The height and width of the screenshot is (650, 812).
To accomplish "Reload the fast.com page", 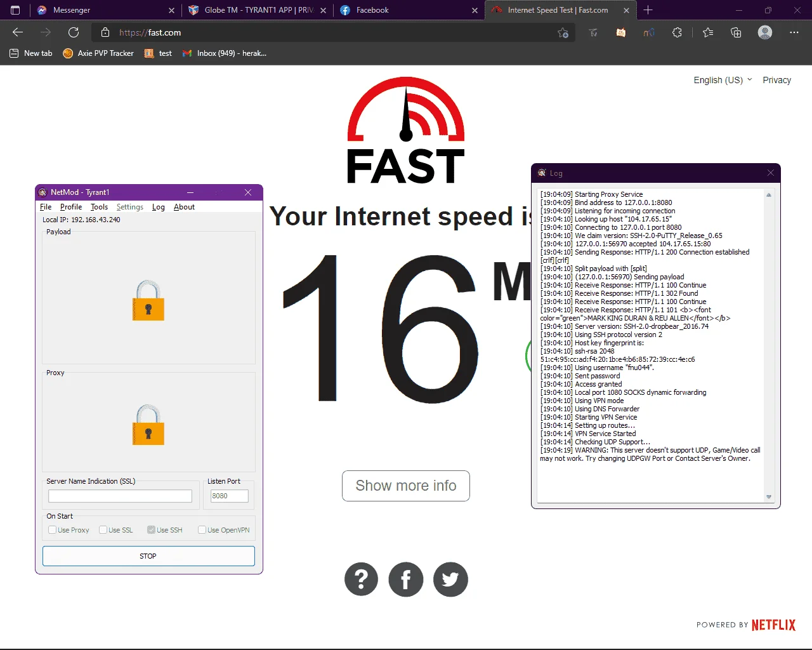I will 74,32.
